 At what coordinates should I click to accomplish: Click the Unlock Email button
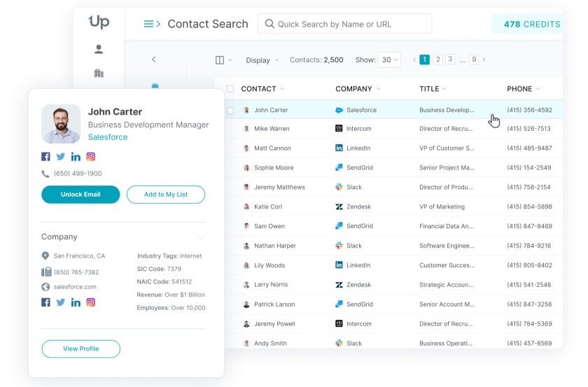80,195
